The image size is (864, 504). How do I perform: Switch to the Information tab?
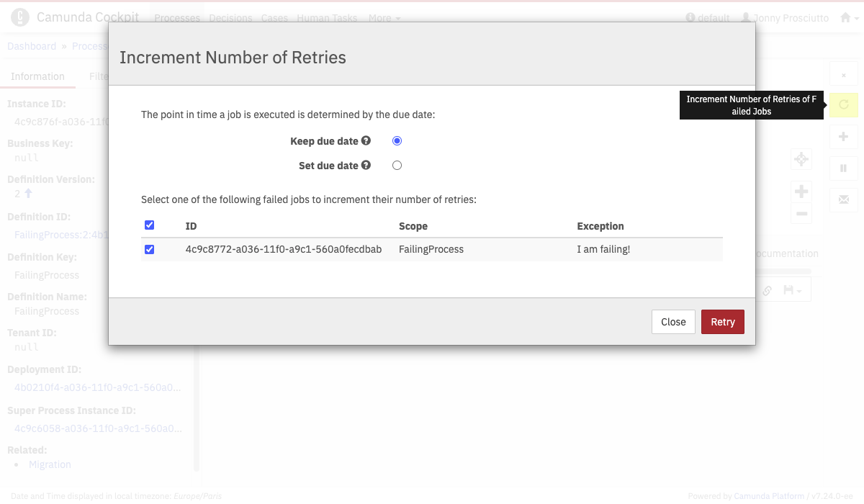click(x=37, y=76)
